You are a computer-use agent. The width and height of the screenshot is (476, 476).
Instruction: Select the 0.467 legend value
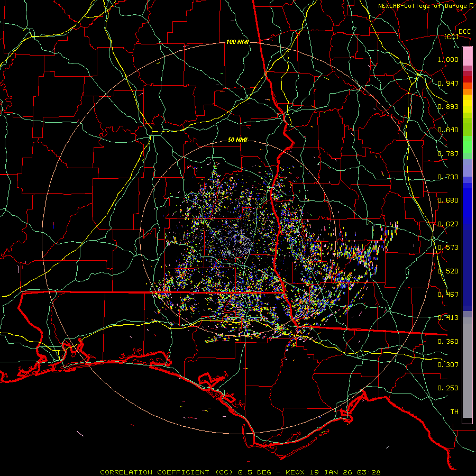click(448, 295)
